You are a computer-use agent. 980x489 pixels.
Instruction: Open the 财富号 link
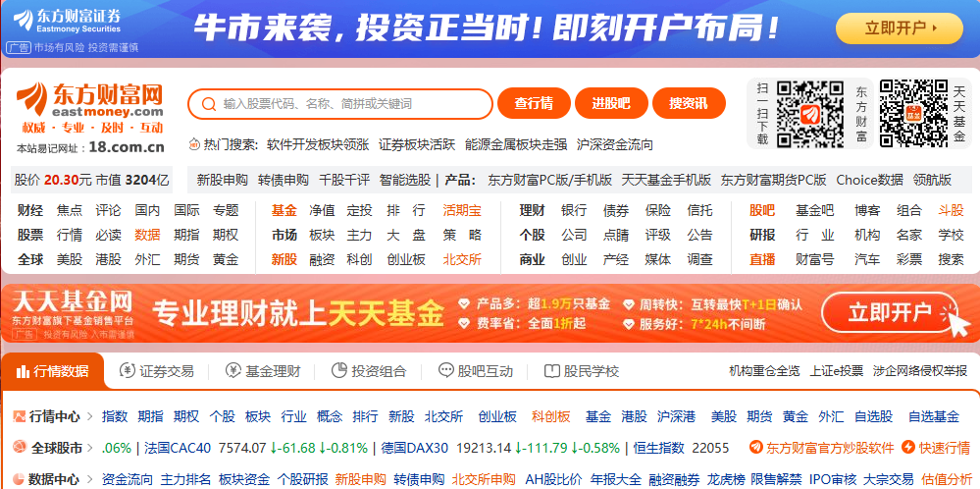[x=815, y=259]
